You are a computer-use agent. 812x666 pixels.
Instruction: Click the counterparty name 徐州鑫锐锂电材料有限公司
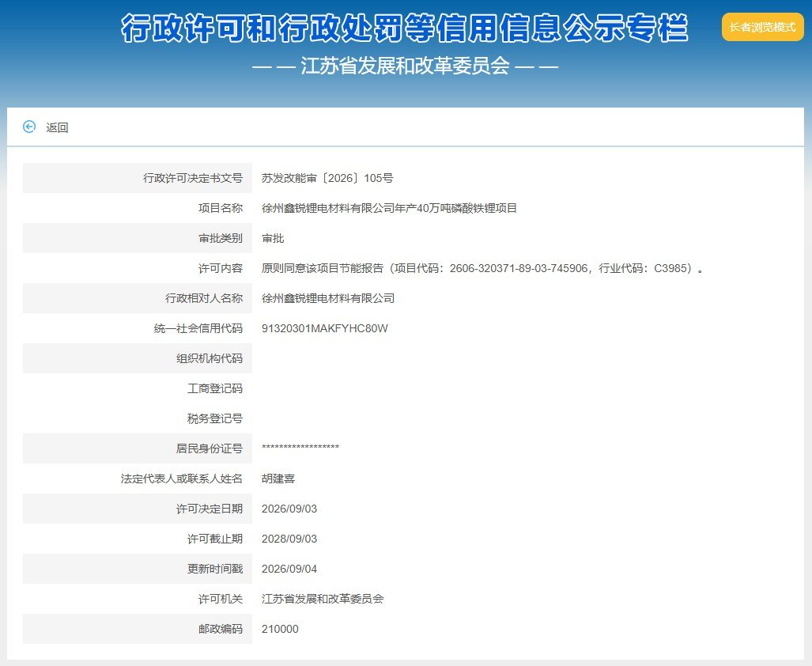[x=328, y=298]
